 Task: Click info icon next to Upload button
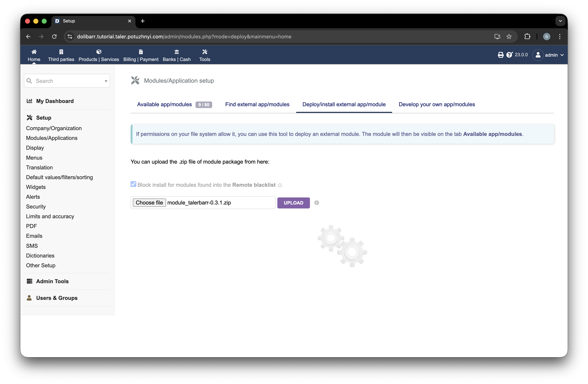coord(316,203)
